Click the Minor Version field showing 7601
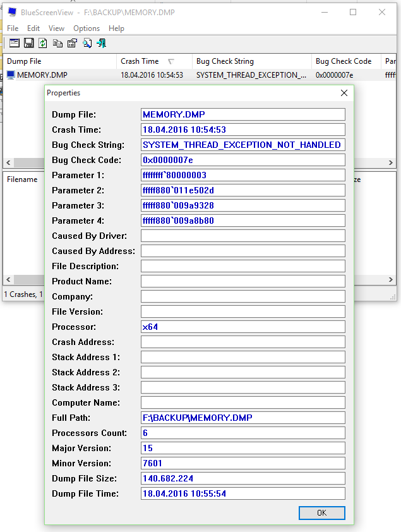Image resolution: width=401 pixels, height=532 pixels. [243, 463]
